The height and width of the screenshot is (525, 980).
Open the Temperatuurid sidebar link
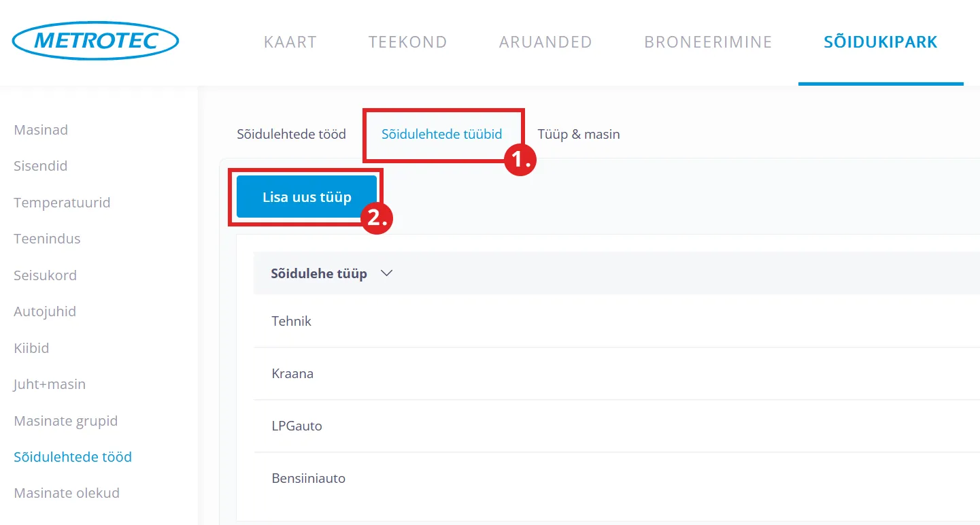tap(62, 203)
